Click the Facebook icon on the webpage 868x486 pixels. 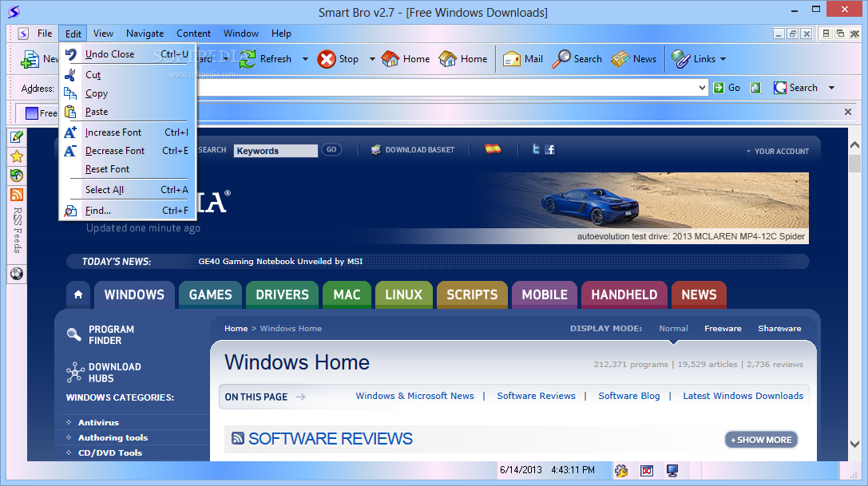tap(549, 149)
